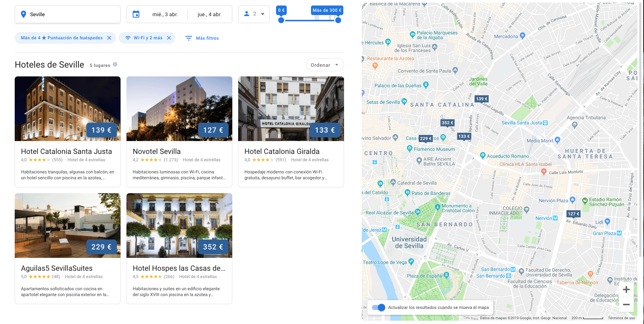
Task: Click Restaurante la Azotea pin
Action: pos(375,66)
